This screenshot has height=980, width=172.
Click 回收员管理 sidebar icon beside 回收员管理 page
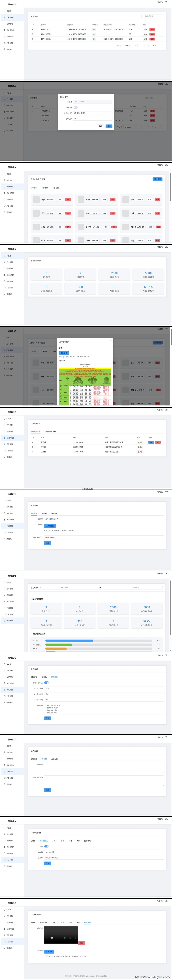(x=5, y=438)
